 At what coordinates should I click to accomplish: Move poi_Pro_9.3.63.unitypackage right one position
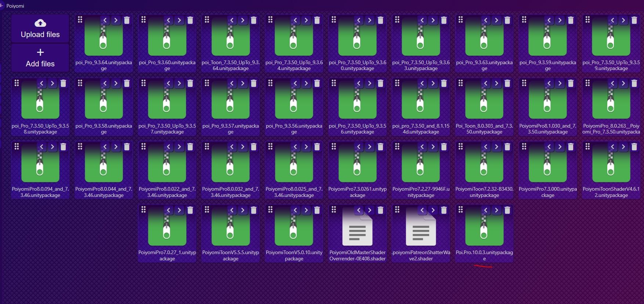click(496, 20)
